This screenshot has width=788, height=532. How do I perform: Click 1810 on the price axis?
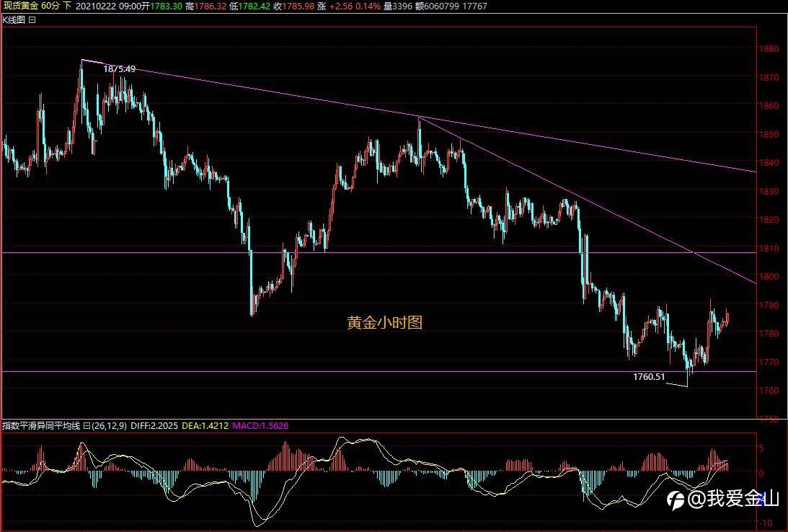769,248
